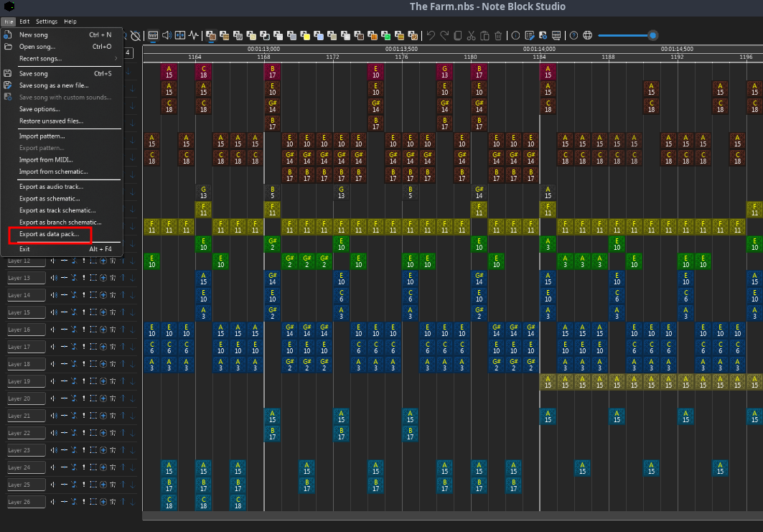Toggle the piano keyboard display icon

(154, 35)
